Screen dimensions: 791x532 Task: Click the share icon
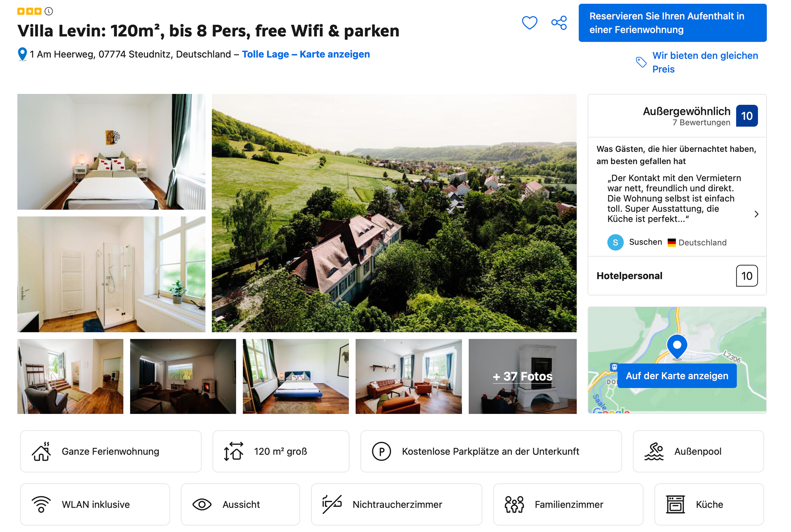click(x=559, y=23)
